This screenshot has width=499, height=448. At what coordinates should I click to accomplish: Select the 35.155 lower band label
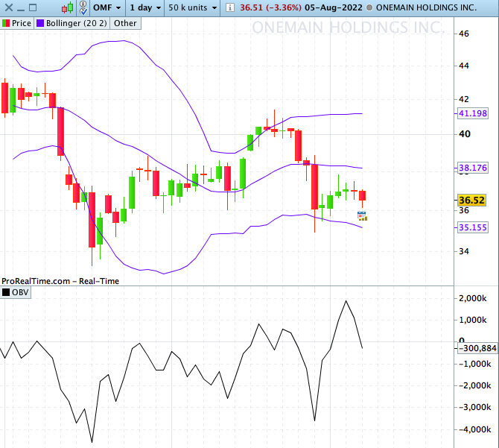[x=473, y=227]
